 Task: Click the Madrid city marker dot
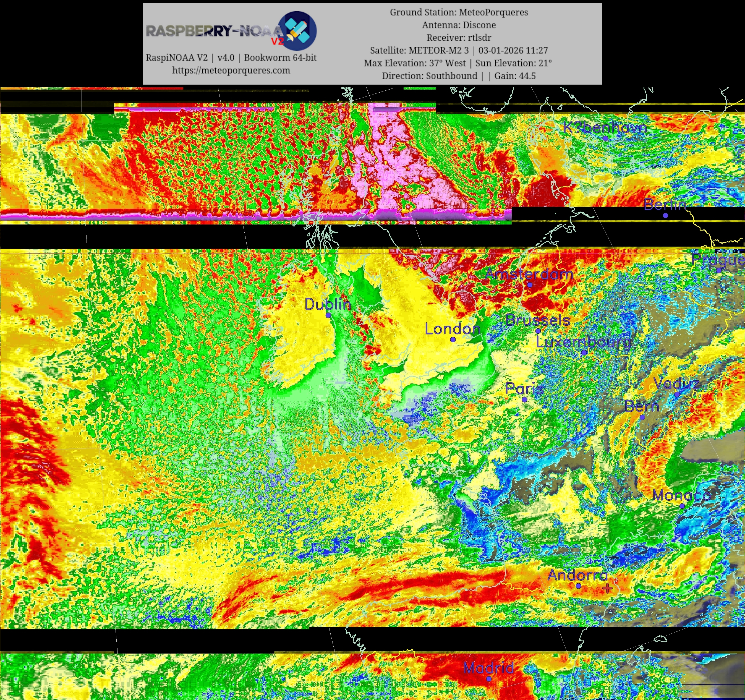(x=489, y=679)
